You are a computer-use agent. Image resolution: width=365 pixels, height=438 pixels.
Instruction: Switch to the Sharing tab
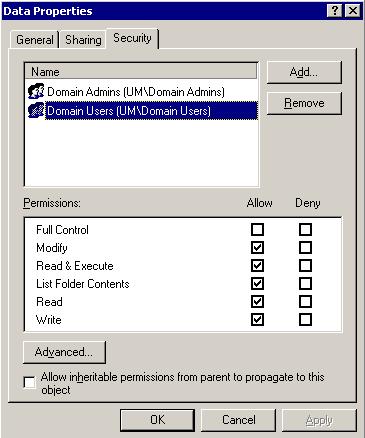click(x=83, y=40)
